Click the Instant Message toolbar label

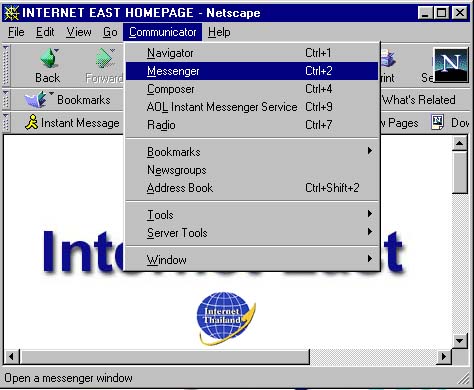[80, 123]
